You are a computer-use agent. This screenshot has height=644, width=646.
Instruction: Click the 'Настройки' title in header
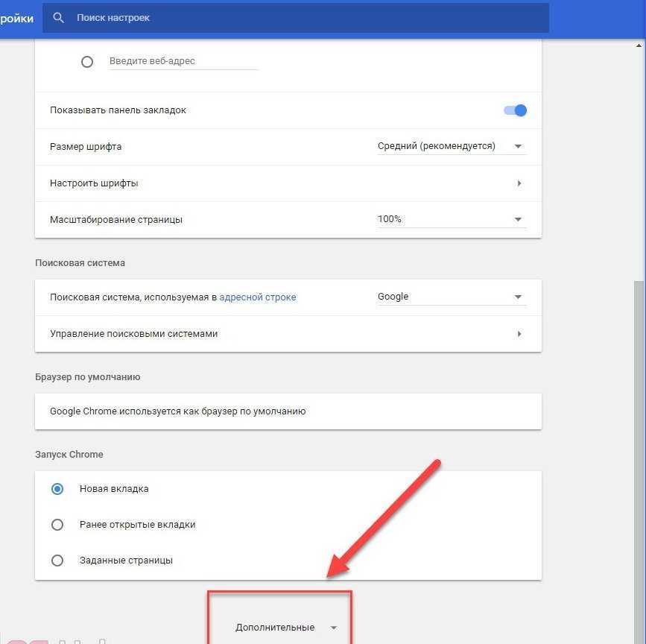click(x=16, y=18)
